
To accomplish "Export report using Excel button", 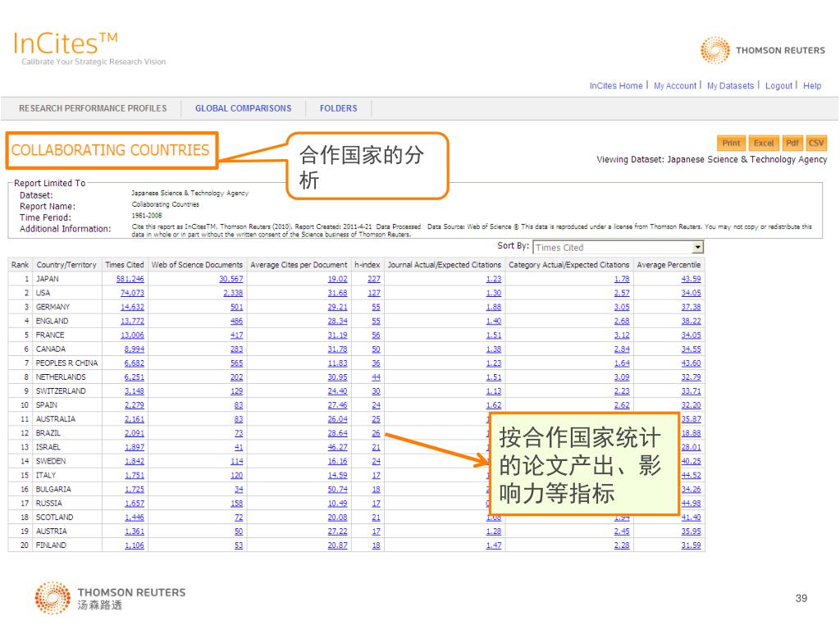I will 764,143.
